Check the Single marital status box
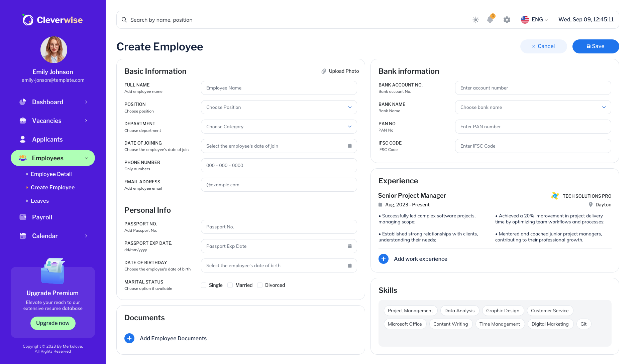 click(203, 285)
